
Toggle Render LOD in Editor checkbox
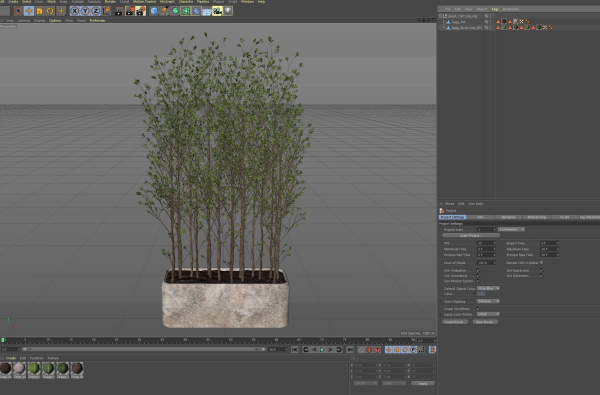click(x=541, y=263)
